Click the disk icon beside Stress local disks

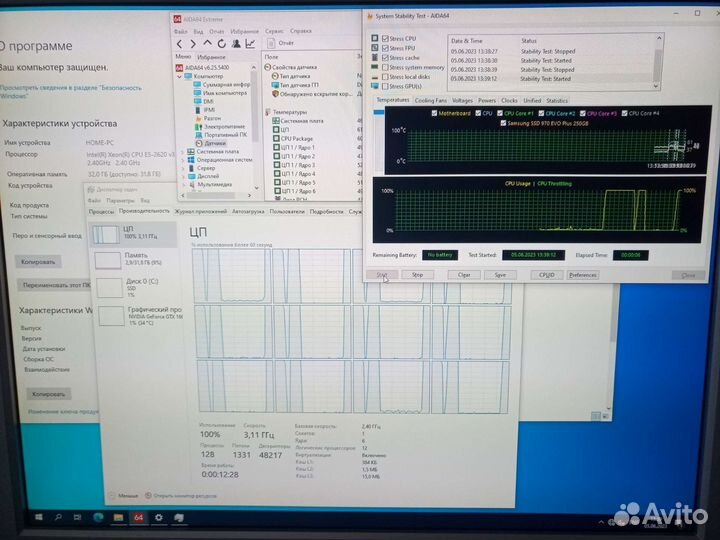point(375,77)
